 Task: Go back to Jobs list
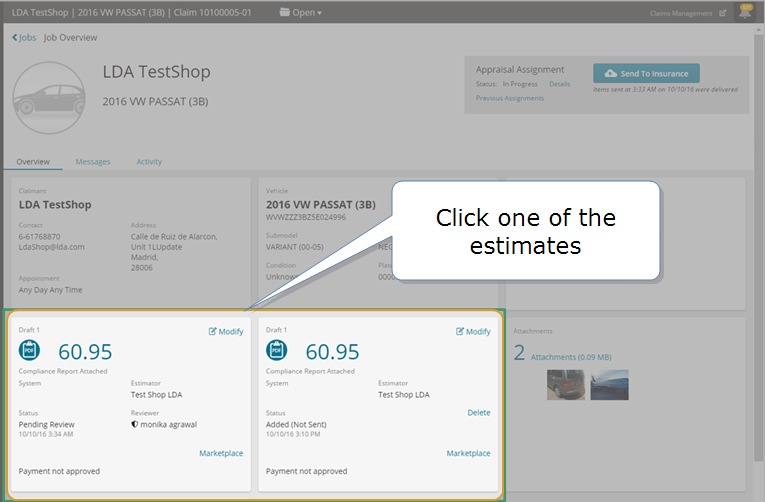click(24, 37)
